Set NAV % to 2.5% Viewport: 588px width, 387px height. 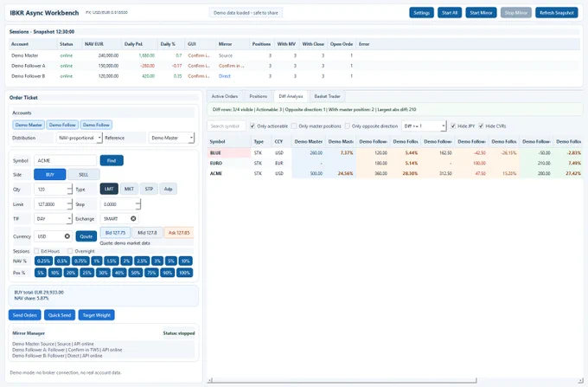pyautogui.click(x=142, y=261)
